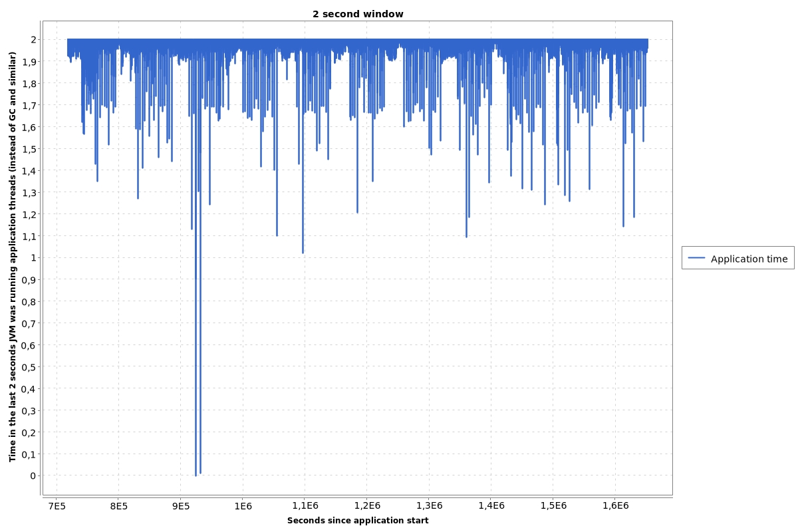Click the "Seconds since application start" axis label
Image resolution: width=798 pixels, height=532 pixels.
pos(358,521)
